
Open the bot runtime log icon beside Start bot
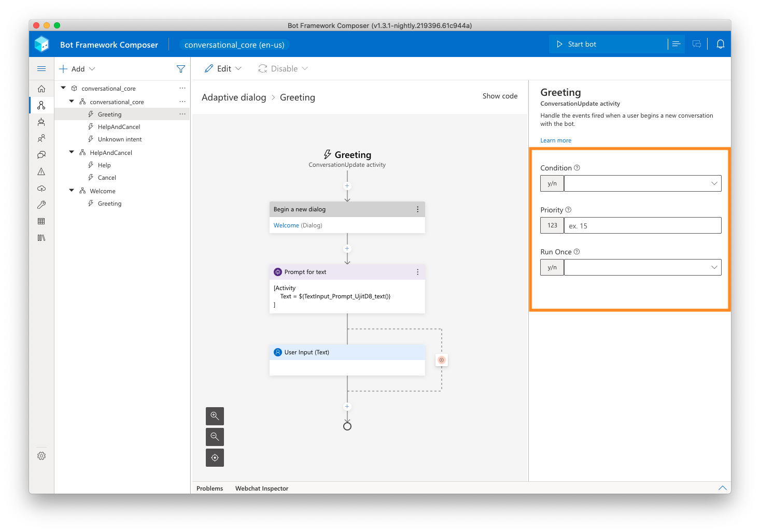pos(677,44)
